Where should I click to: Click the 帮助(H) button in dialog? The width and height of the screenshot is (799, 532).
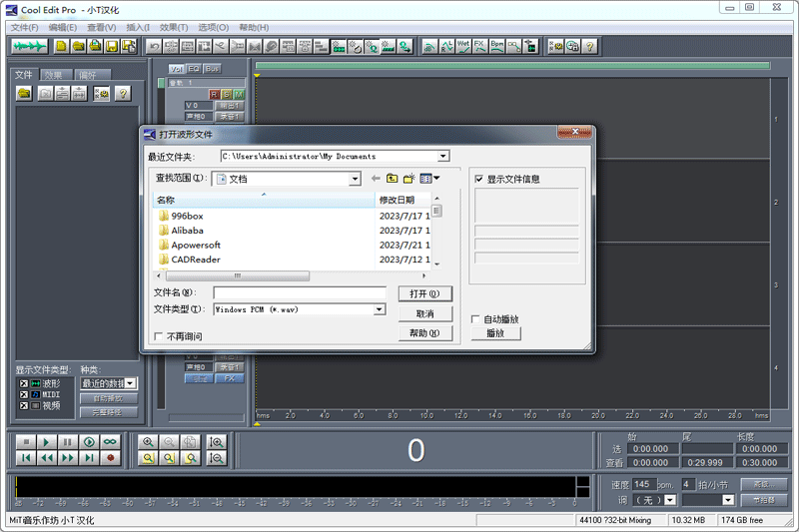pos(425,333)
